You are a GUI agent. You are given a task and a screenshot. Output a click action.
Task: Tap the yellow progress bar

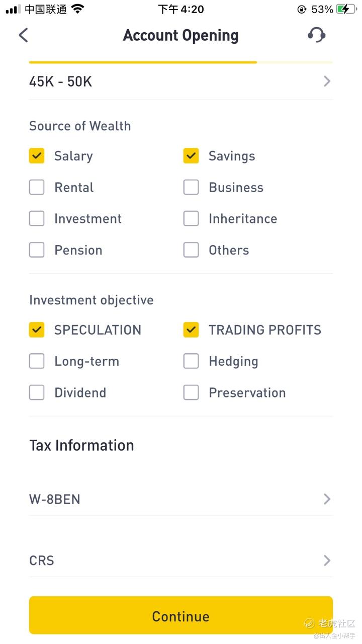tap(143, 62)
